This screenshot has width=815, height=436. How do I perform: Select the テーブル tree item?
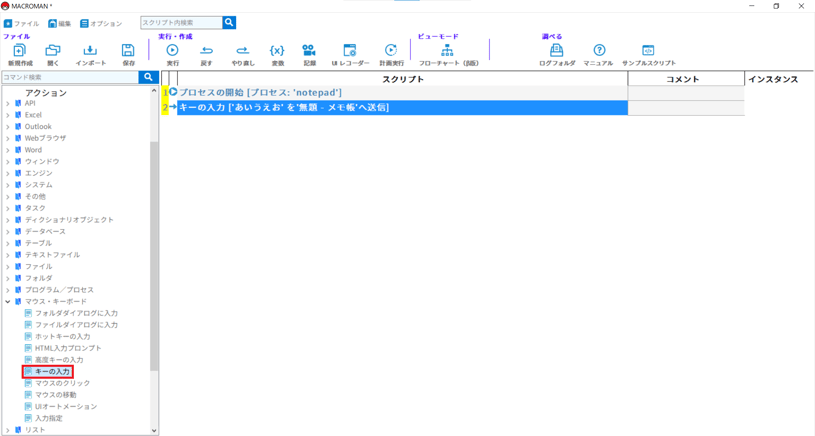tap(38, 243)
